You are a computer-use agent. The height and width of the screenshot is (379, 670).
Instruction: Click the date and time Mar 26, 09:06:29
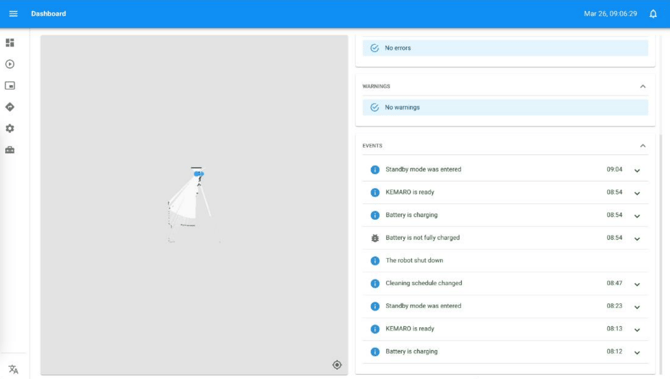(610, 14)
